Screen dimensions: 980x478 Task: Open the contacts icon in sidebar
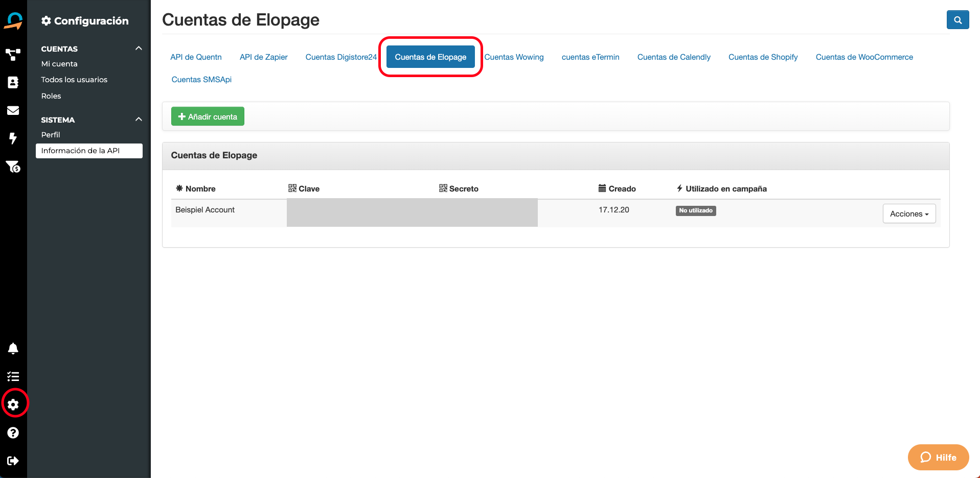pos(13,82)
